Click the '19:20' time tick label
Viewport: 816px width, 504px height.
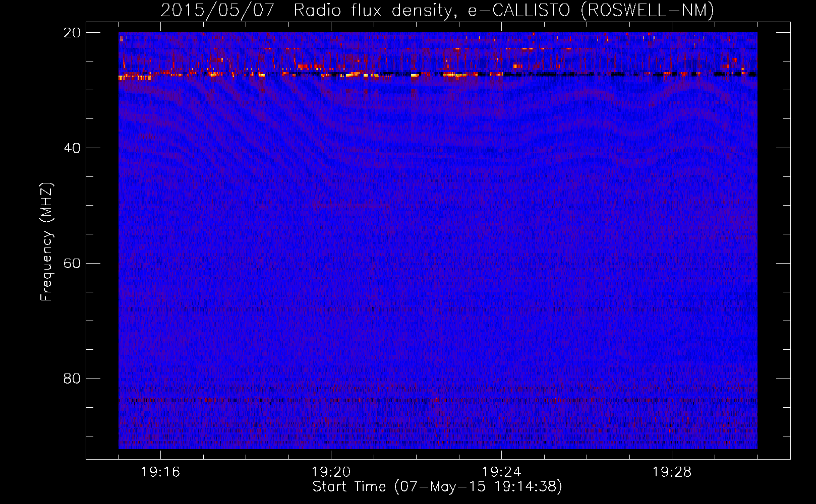(x=331, y=472)
